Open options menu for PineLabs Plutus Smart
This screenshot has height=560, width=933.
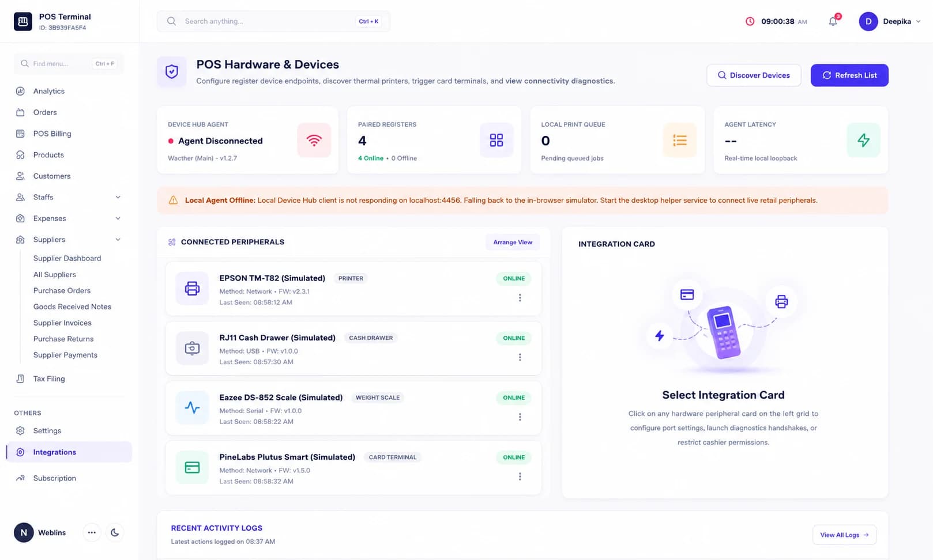[520, 476]
